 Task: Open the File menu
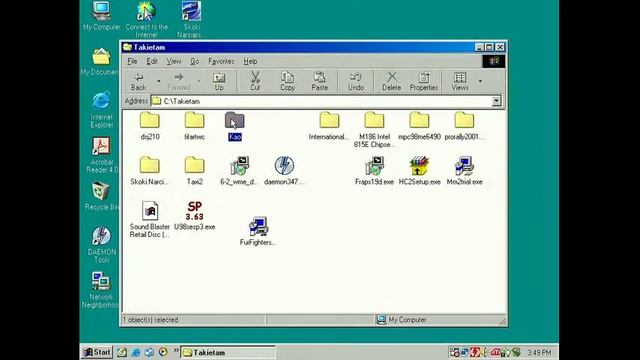click(x=132, y=61)
